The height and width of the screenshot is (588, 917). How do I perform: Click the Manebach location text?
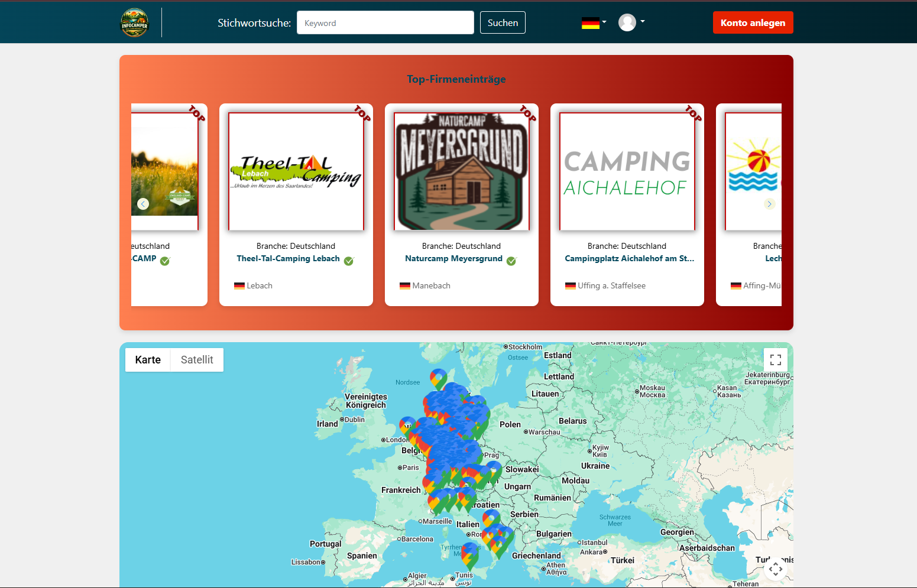click(x=431, y=285)
